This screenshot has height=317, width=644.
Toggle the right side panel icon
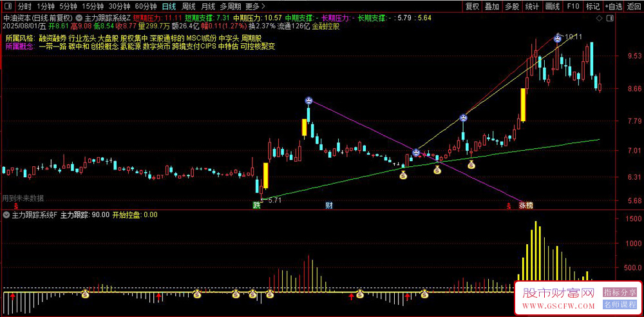(x=611, y=18)
